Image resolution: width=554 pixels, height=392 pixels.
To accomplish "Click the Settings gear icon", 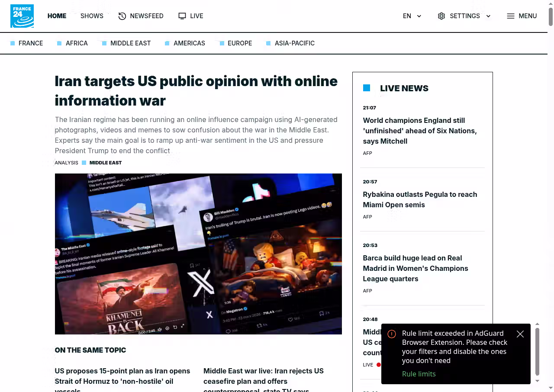I will [x=441, y=16].
